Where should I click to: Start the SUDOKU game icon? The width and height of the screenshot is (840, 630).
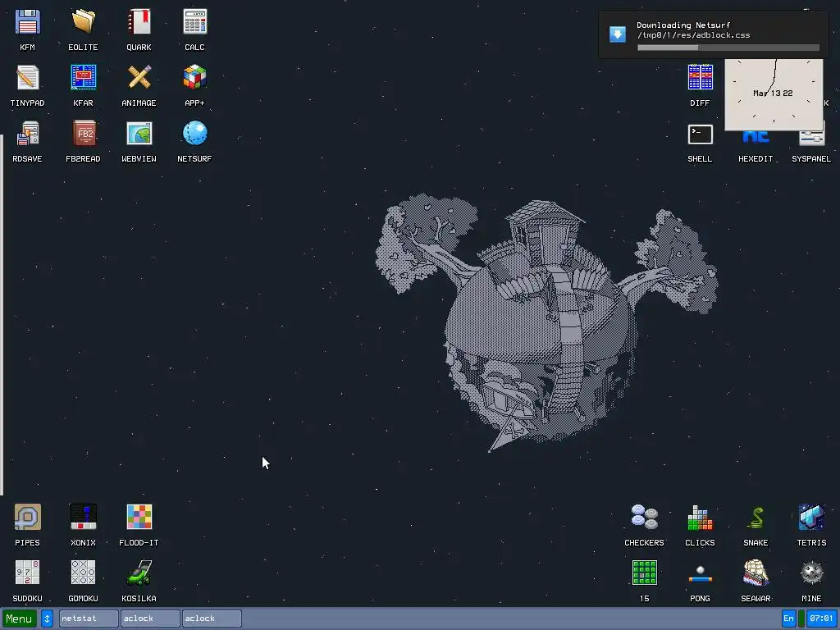point(27,573)
